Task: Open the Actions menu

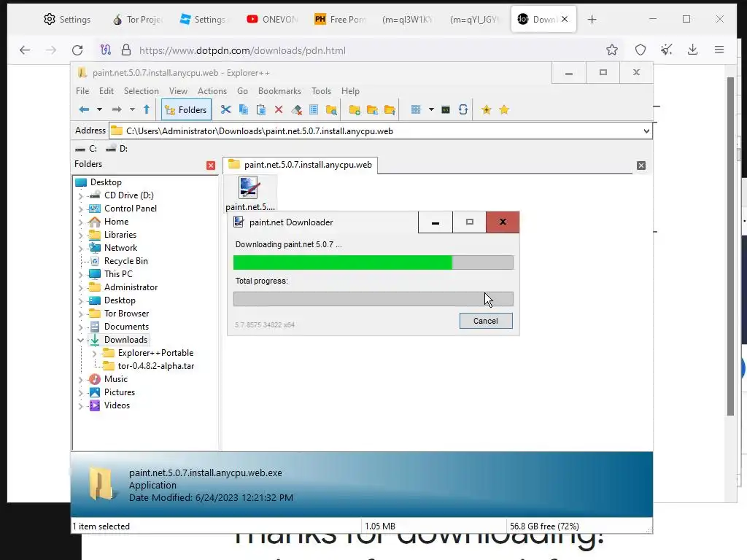Action: [x=212, y=91]
